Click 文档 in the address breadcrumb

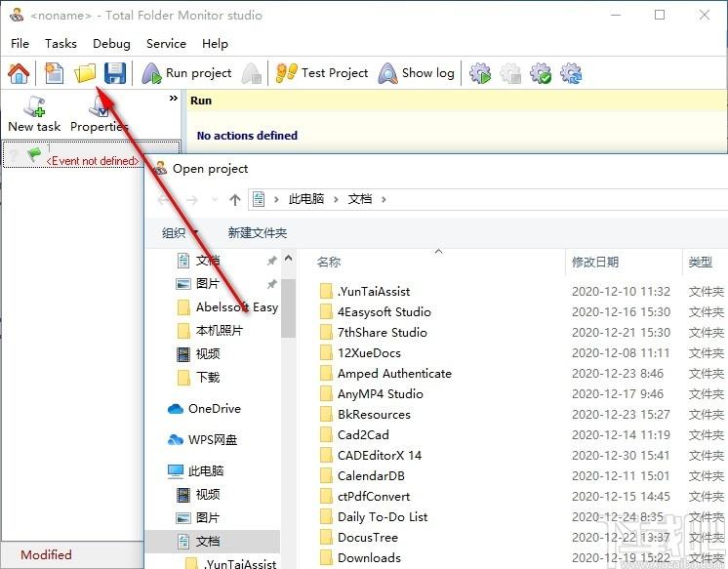point(360,199)
